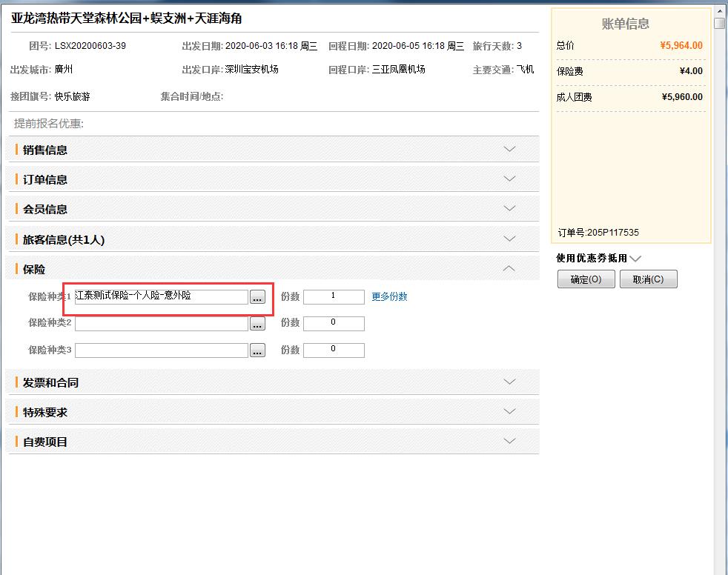Open the 更多份数 link
This screenshot has width=728, height=575.
coord(389,296)
